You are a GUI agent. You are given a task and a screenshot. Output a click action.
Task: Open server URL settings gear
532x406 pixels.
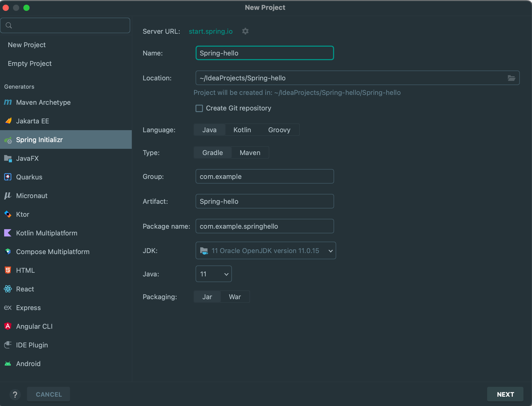coord(245,31)
